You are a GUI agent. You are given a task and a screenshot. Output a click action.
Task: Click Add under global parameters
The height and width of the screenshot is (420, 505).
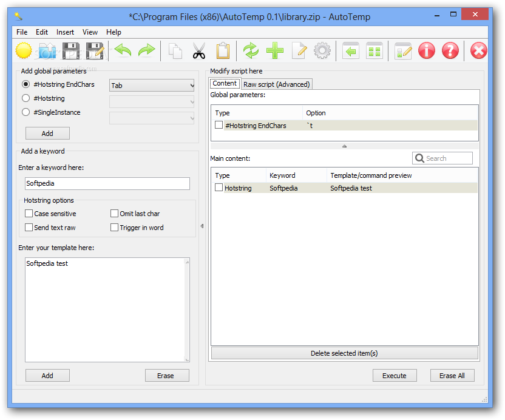tap(47, 134)
